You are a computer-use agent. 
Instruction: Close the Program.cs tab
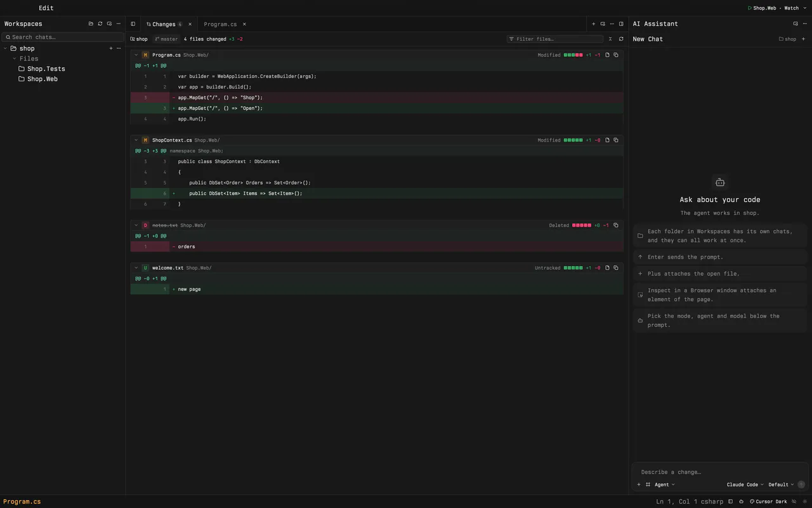244,24
